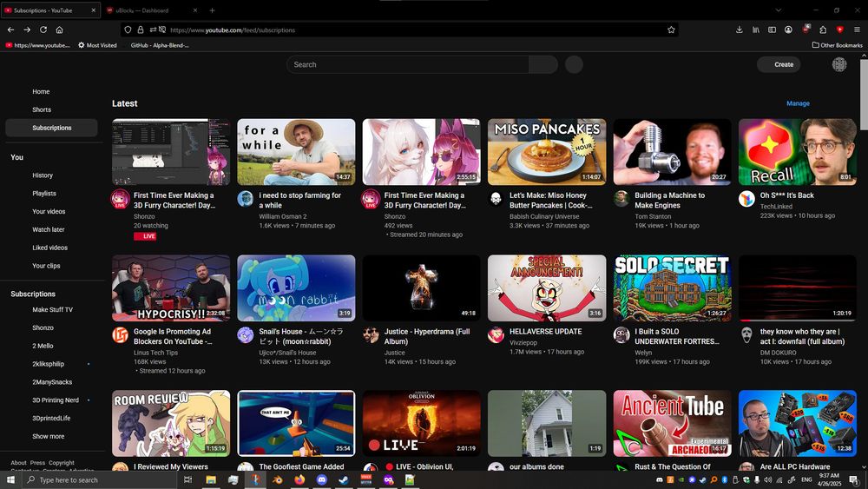Click the browser forward arrow
This screenshot has height=489, width=868.
point(27,30)
